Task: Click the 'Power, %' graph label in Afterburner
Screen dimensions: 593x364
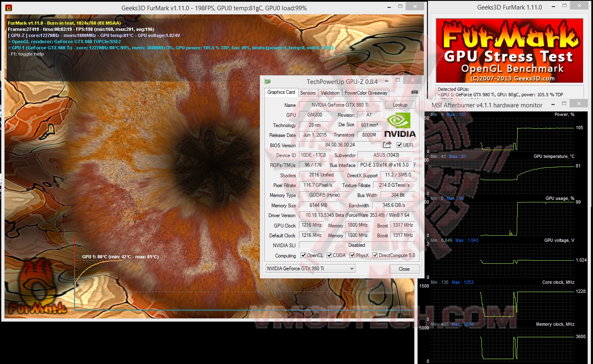Action: point(564,114)
